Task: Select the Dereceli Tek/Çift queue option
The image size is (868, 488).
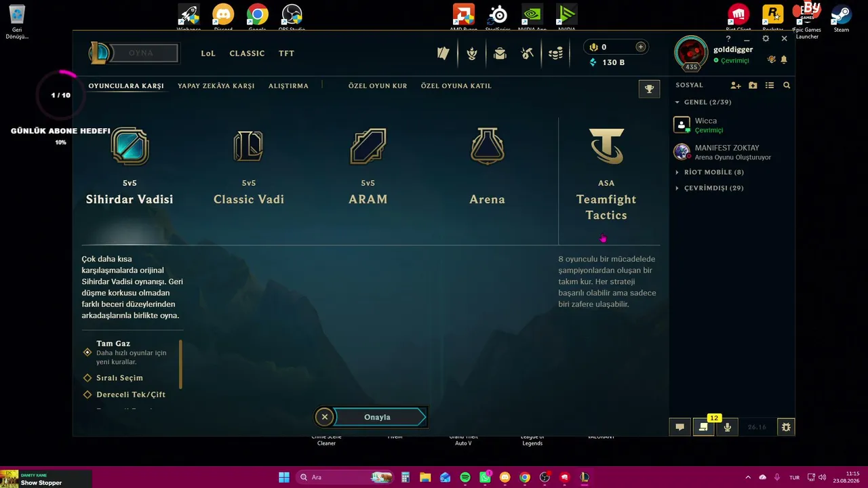Action: pyautogui.click(x=125, y=394)
